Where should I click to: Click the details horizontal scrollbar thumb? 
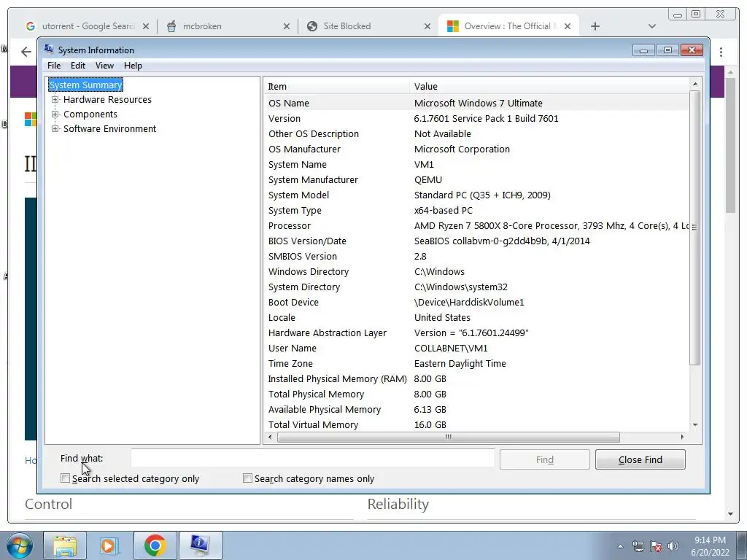tap(449, 437)
